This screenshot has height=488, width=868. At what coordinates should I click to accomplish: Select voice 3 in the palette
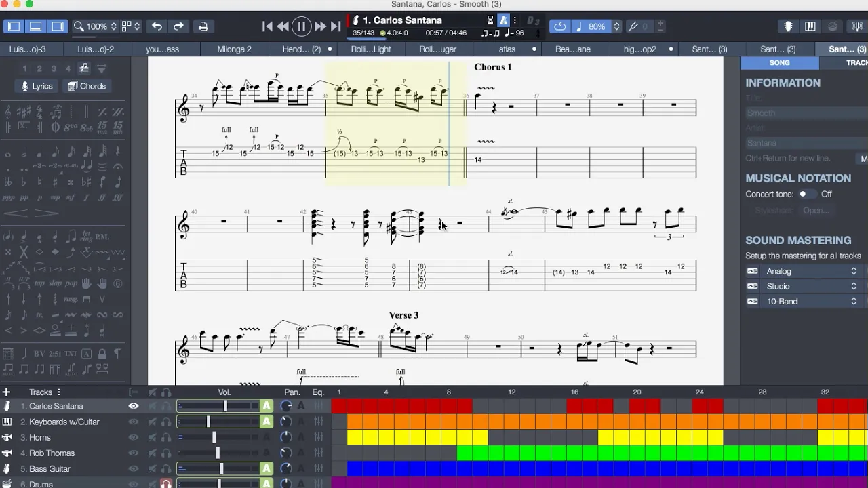[x=54, y=68]
